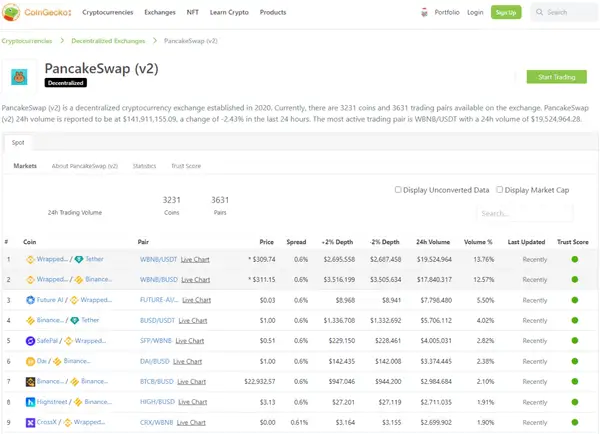Open Live Chart for CRX/WBNB
The width and height of the screenshot is (600, 434).
pyautogui.click(x=191, y=423)
